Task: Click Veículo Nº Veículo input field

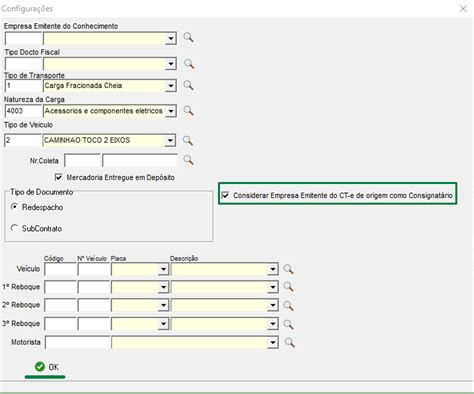Action: click(x=94, y=269)
